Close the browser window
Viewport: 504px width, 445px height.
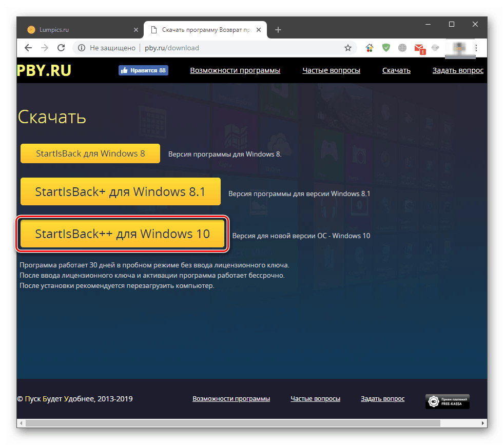tap(475, 25)
